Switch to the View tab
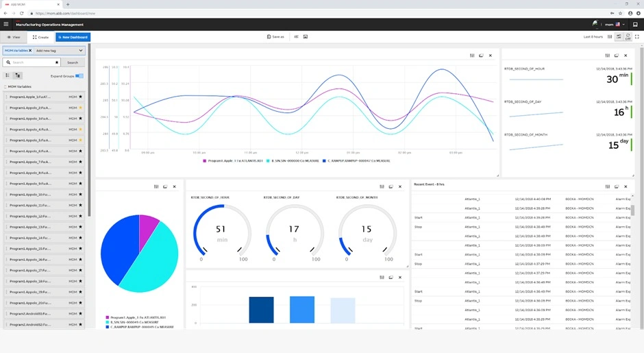 [x=13, y=37]
